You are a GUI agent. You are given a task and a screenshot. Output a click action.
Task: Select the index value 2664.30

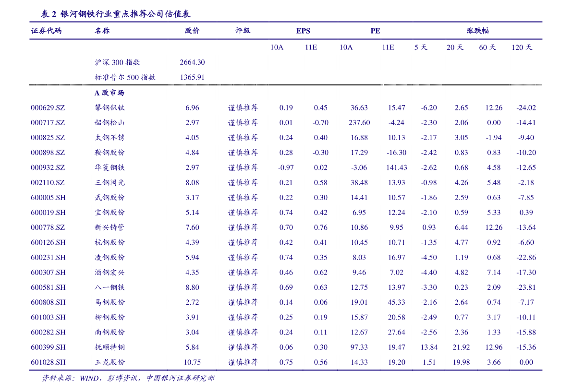[192, 62]
